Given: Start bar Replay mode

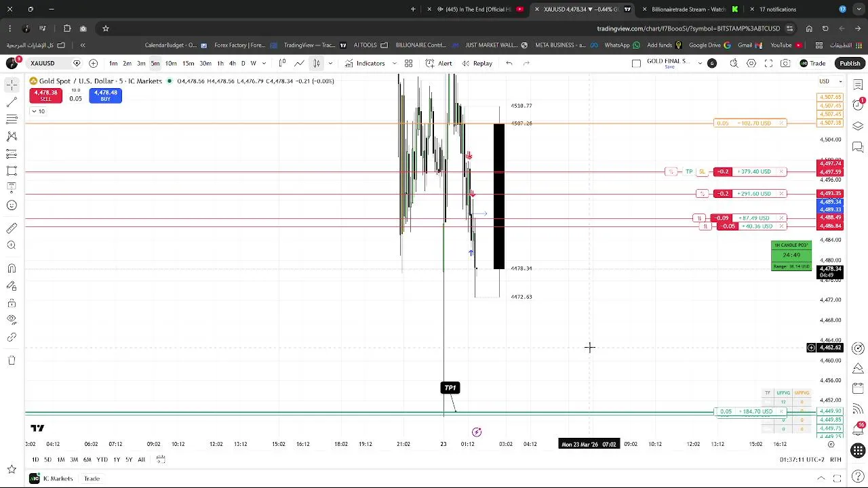Looking at the screenshot, I should tap(477, 63).
